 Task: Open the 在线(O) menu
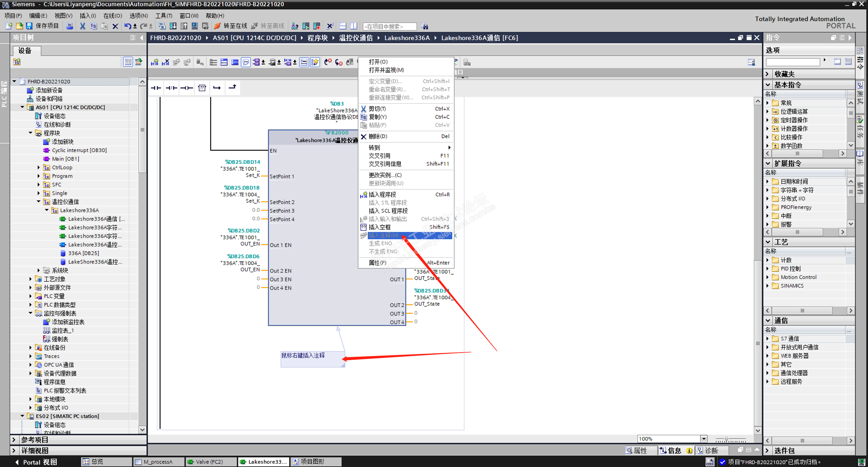(112, 16)
